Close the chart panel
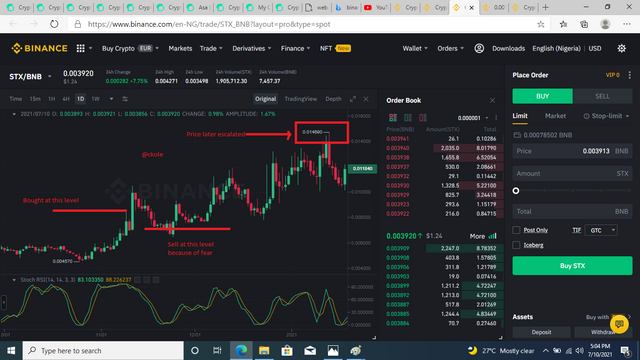The width and height of the screenshot is (640, 360). [366, 99]
